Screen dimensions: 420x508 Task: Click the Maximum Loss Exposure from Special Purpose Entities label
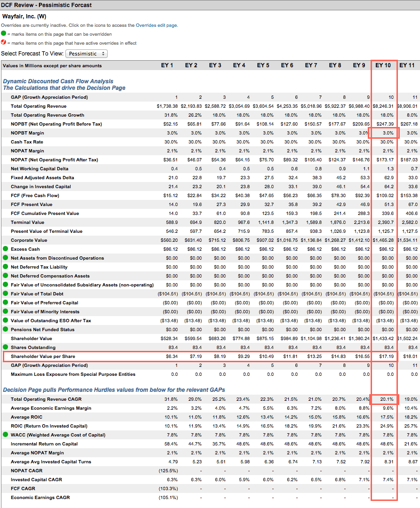coord(73,374)
